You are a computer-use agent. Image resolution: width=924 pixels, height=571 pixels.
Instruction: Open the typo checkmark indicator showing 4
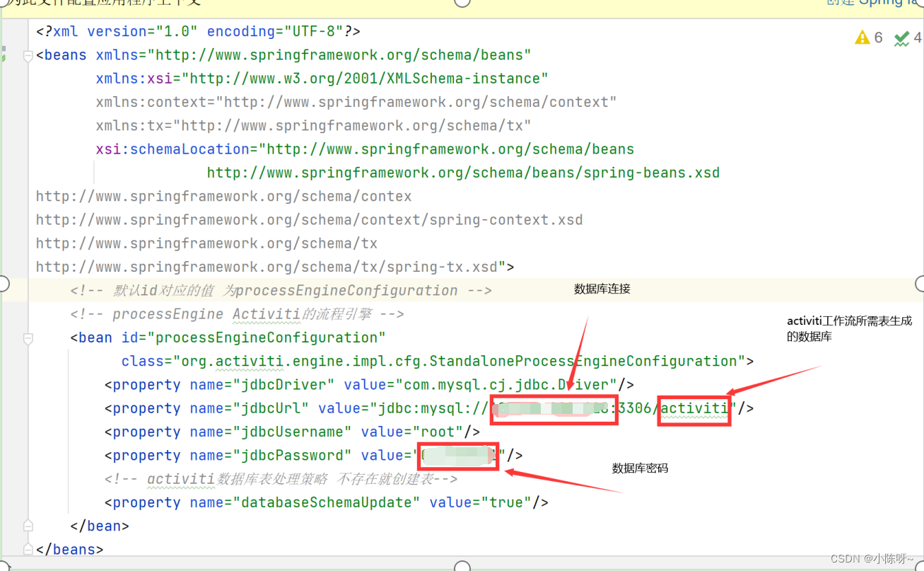[908, 38]
